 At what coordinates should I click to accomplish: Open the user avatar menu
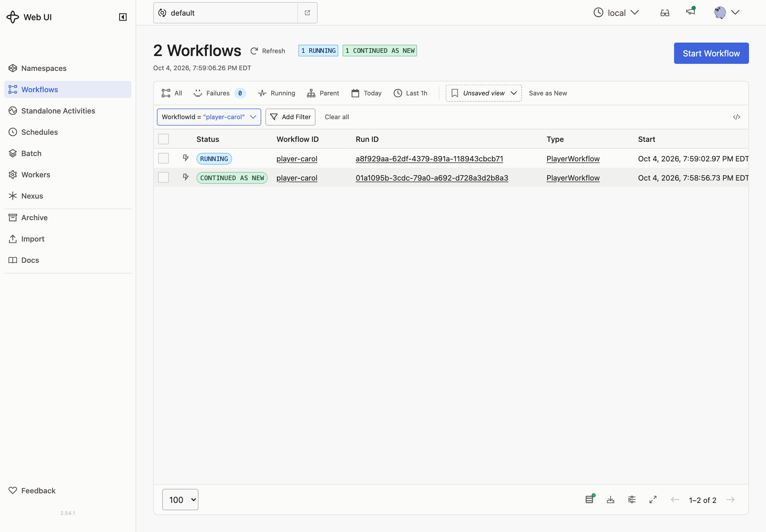pyautogui.click(x=727, y=12)
